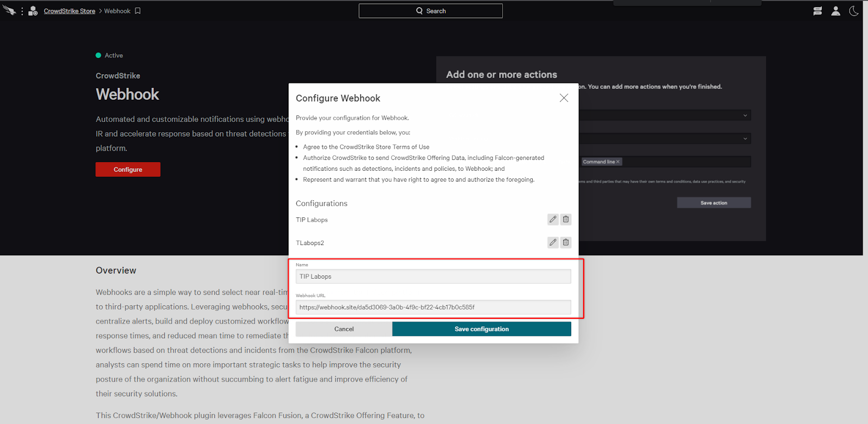Image resolution: width=868 pixels, height=424 pixels.
Task: Bookmark the Webhook page
Action: 138,11
